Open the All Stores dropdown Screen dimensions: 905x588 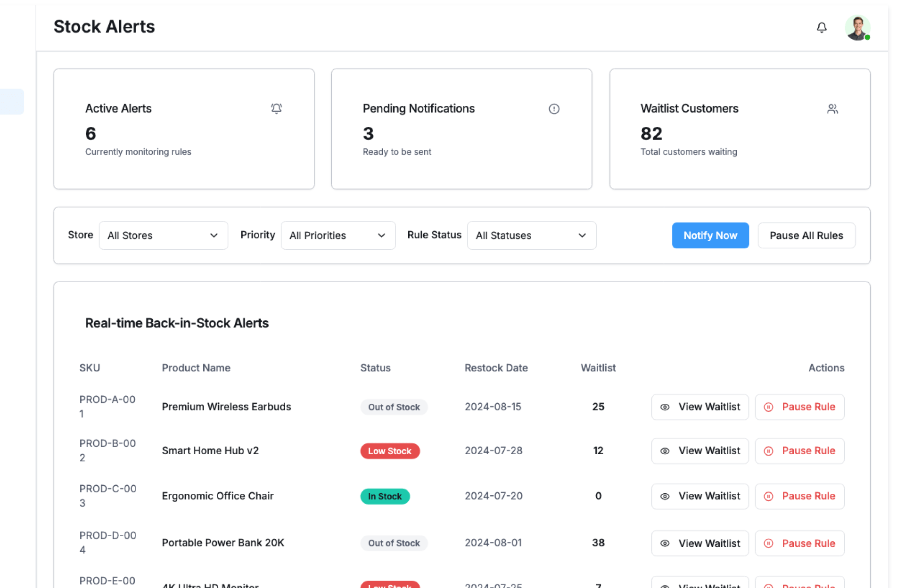pos(163,236)
